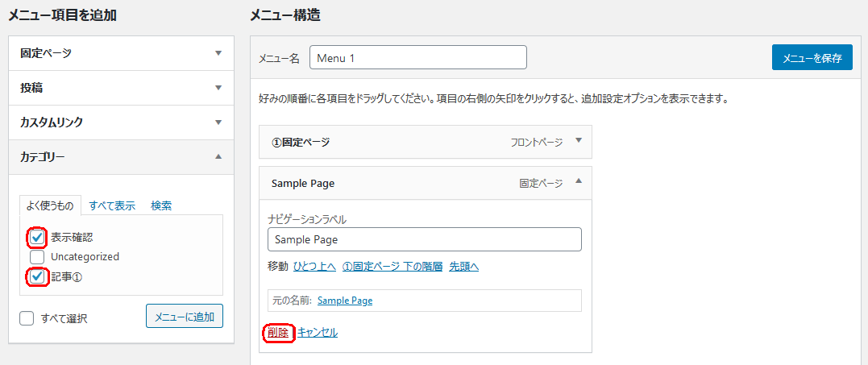Uncheck the 表示確認 category checkbox

pyautogui.click(x=37, y=238)
